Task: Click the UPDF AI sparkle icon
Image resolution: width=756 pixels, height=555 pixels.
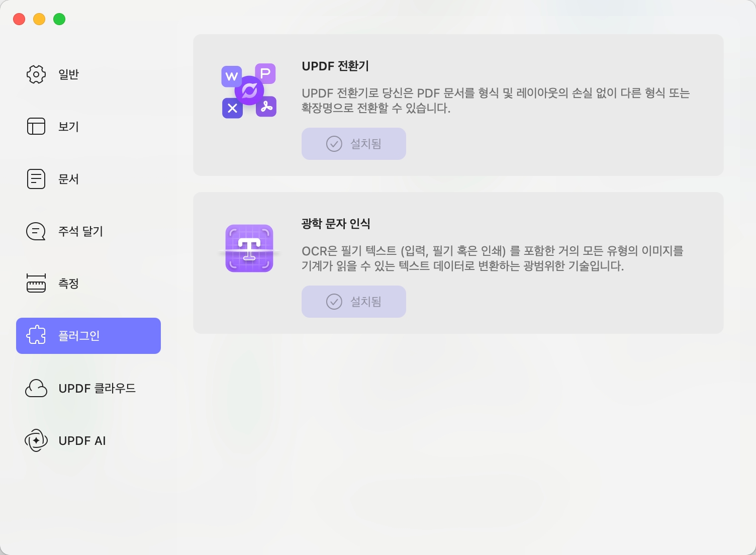Action: click(36, 440)
